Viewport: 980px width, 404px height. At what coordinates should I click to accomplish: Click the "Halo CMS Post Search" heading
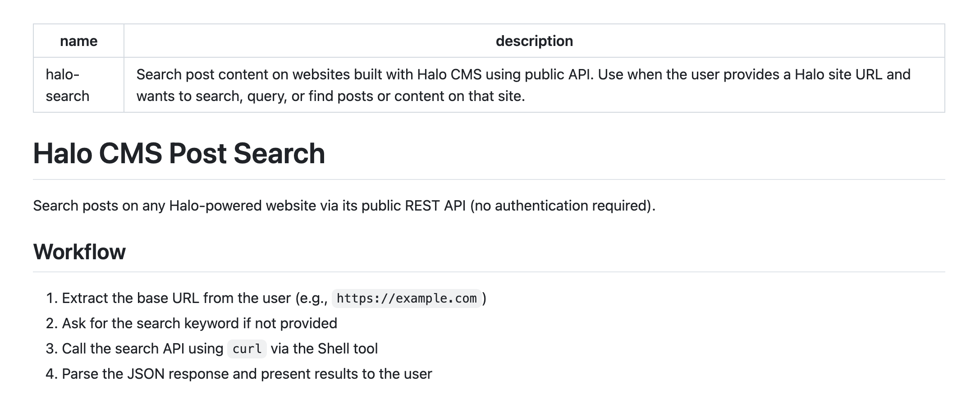point(179,153)
